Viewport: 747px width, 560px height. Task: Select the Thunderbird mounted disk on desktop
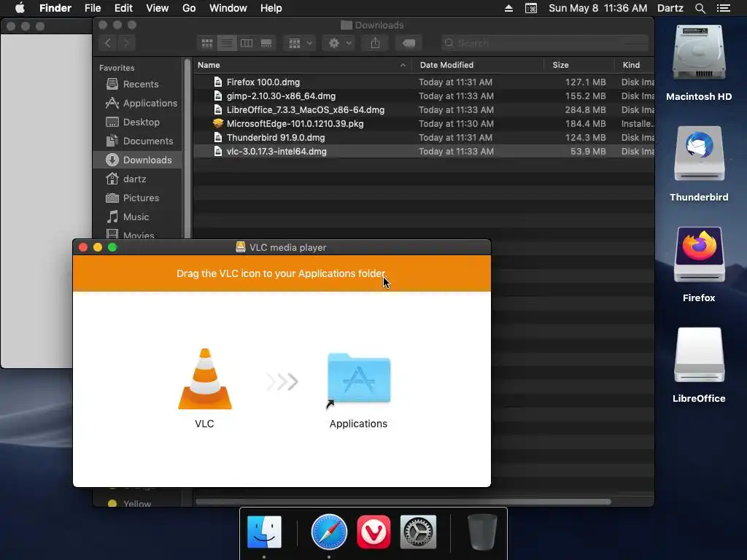tap(699, 153)
